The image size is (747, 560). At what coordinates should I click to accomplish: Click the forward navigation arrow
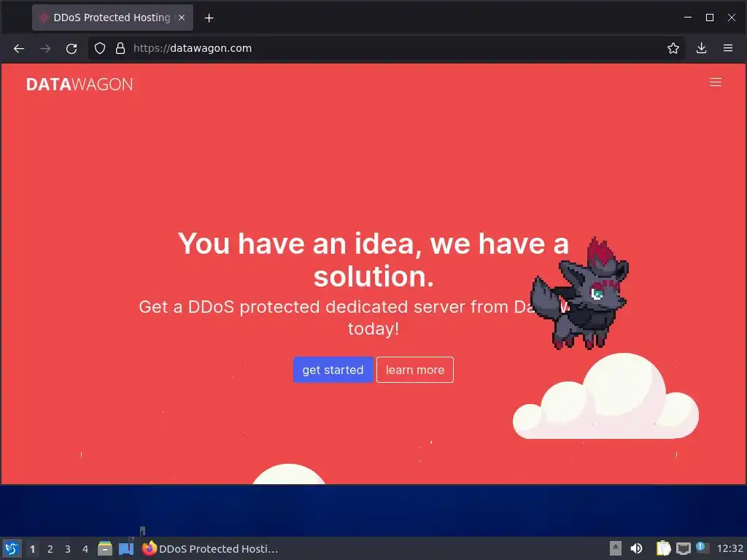click(44, 49)
